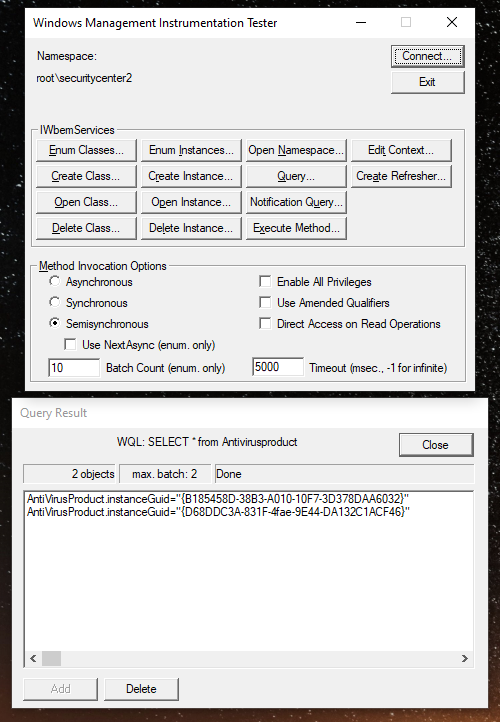Click Create Refresher... button

(x=401, y=176)
